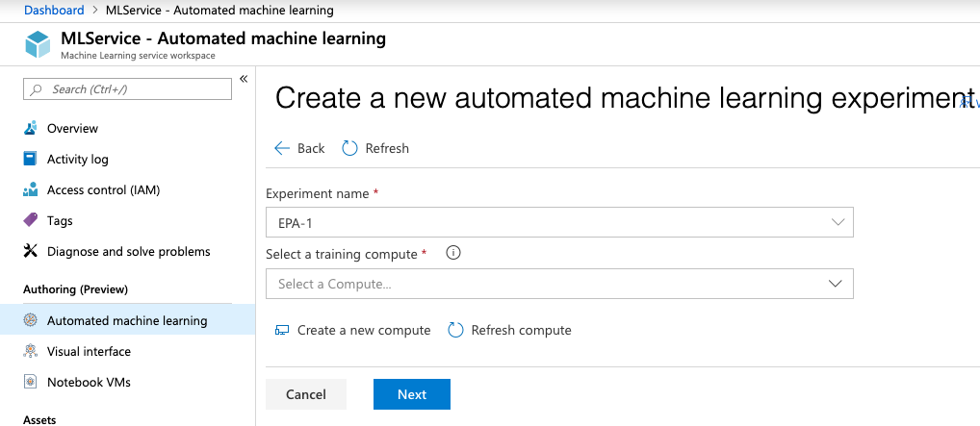Click the info icon beside training compute
Image resolution: width=980 pixels, height=426 pixels.
pos(453,253)
